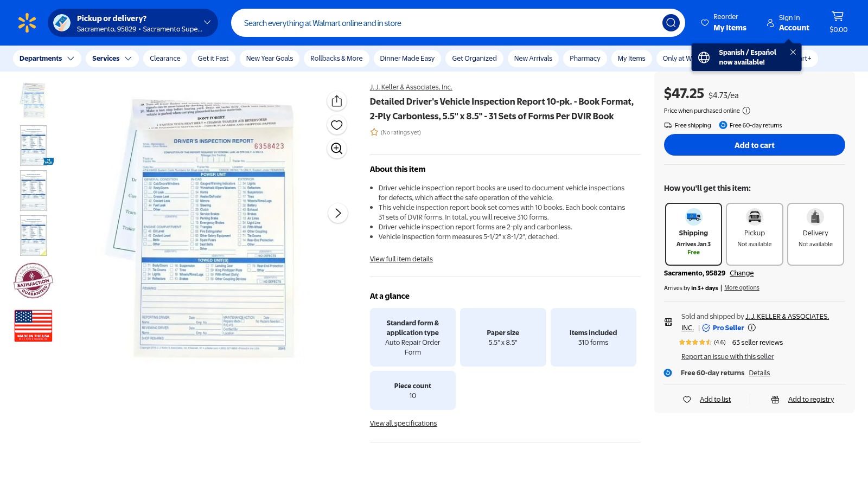Click View full item details
Screen dimensions: 868x488
click(401, 259)
